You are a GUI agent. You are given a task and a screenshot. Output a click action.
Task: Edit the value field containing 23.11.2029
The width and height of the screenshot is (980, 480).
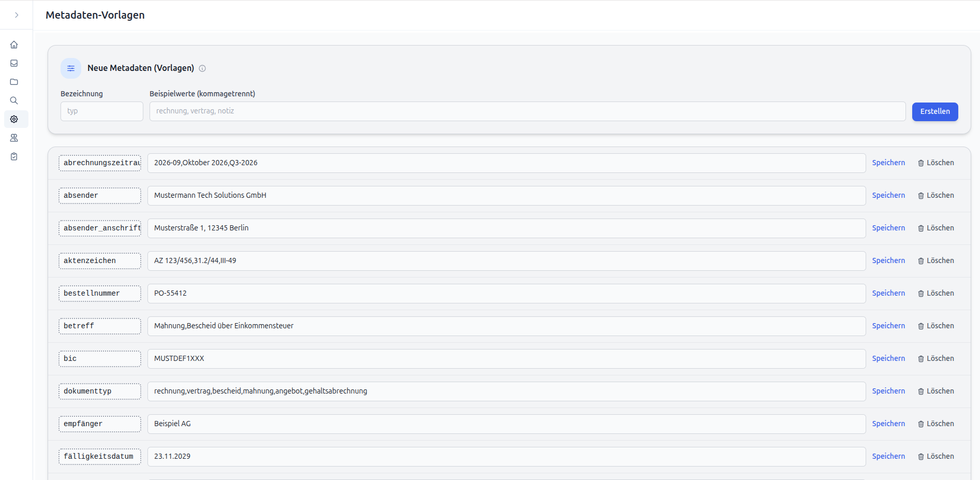click(507, 457)
